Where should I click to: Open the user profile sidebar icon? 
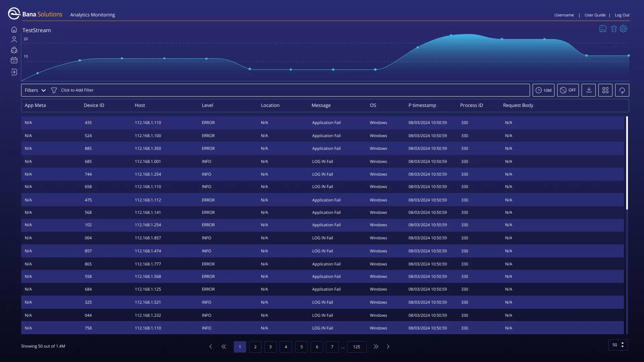coord(14,39)
